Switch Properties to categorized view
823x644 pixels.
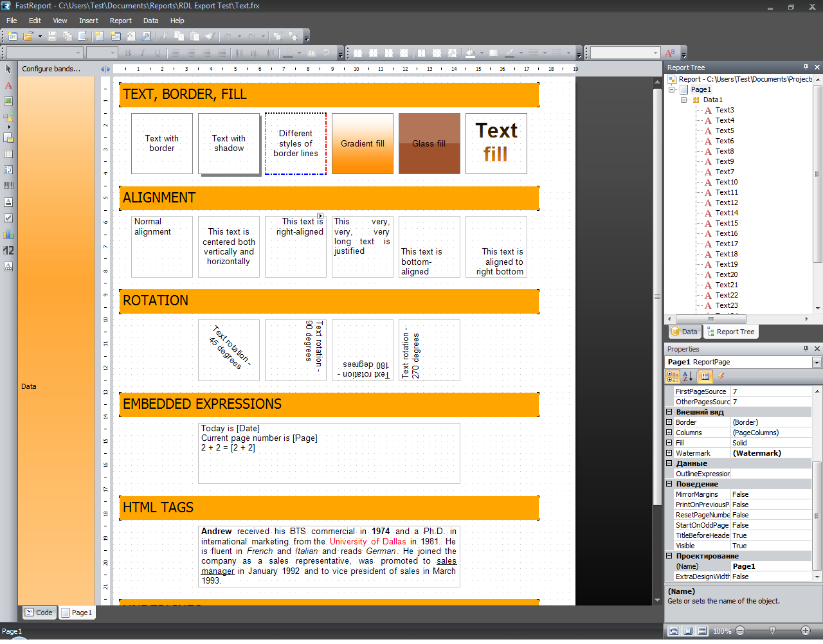click(673, 377)
